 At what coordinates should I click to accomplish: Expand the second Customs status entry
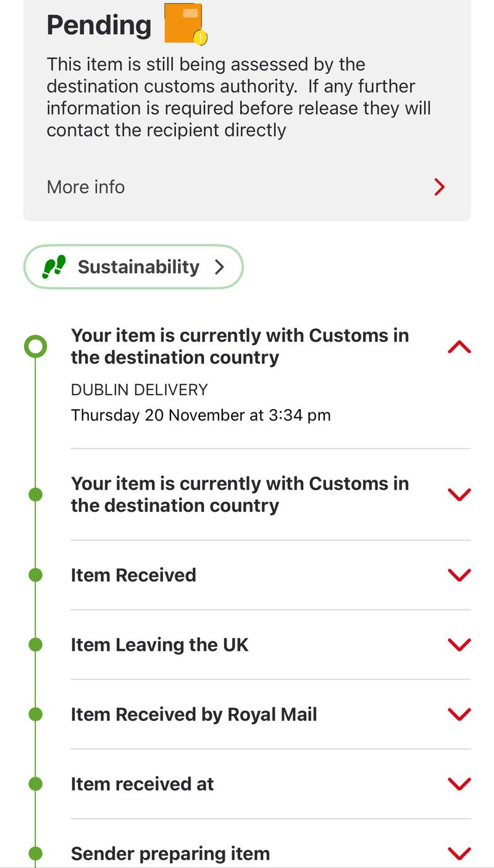(459, 495)
